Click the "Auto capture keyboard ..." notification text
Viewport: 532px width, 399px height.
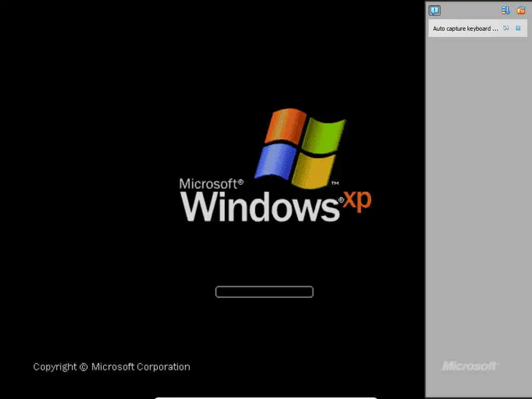[465, 29]
